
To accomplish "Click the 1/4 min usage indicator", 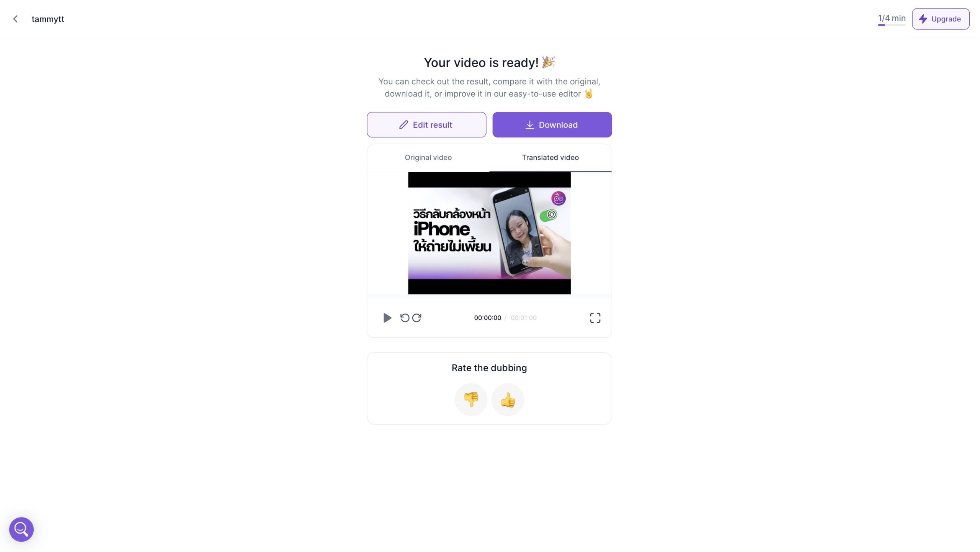I will [892, 19].
